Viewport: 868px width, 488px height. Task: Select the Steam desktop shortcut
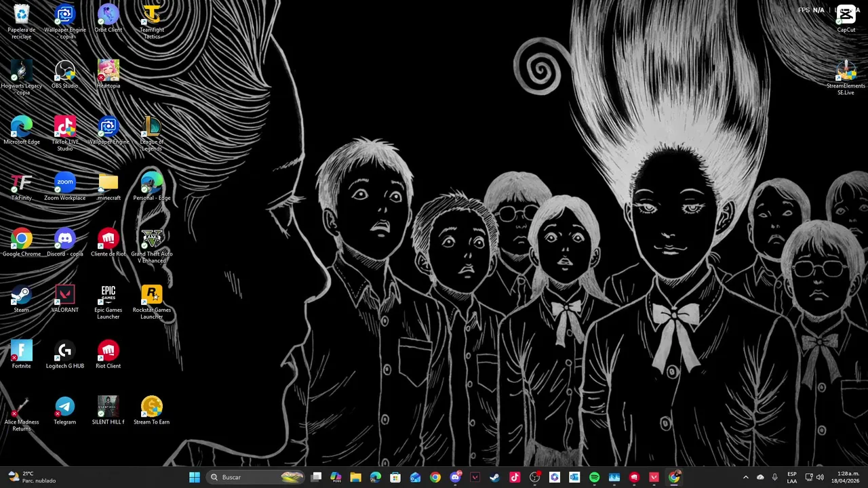(22, 300)
